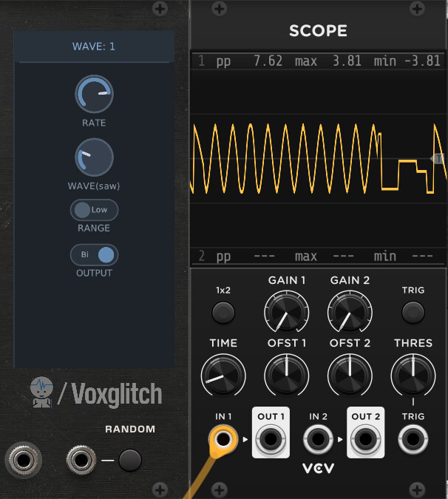Toggle the RANGE switch set to Low
Screen dimensions: 448x499
94,210
